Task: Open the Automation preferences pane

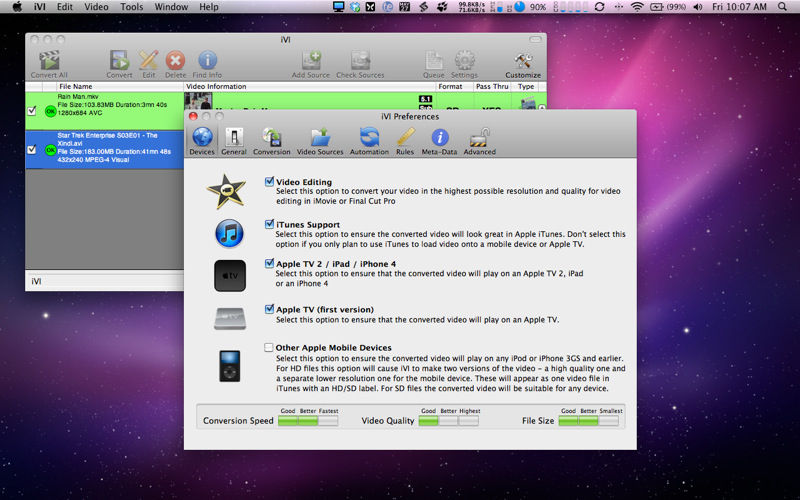Action: pyautogui.click(x=369, y=141)
